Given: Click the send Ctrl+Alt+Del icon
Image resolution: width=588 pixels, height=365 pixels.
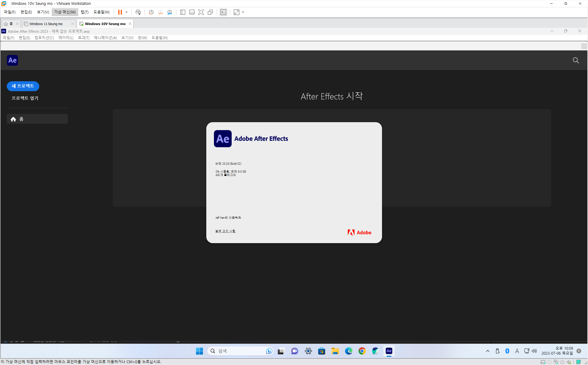Looking at the screenshot, I should (138, 12).
